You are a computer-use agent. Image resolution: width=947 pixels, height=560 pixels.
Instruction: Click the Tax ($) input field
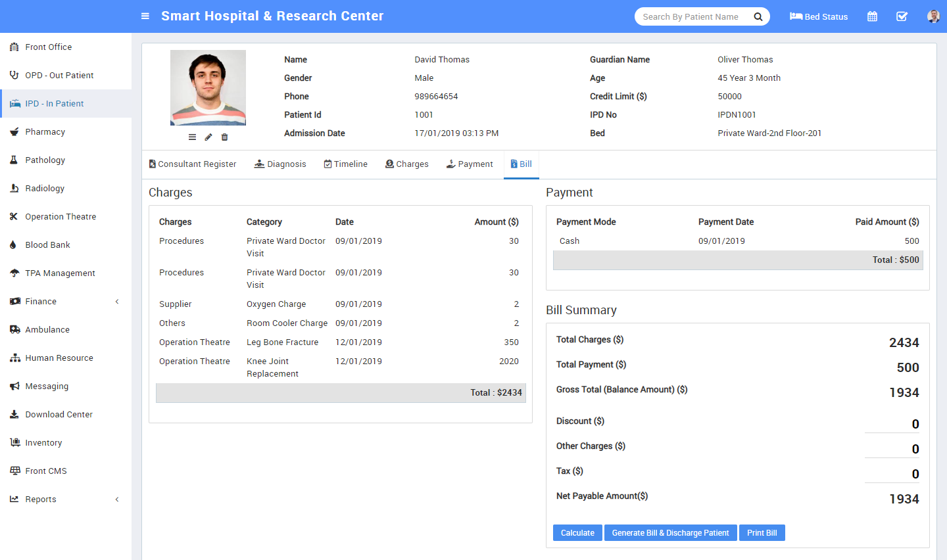tap(892, 474)
